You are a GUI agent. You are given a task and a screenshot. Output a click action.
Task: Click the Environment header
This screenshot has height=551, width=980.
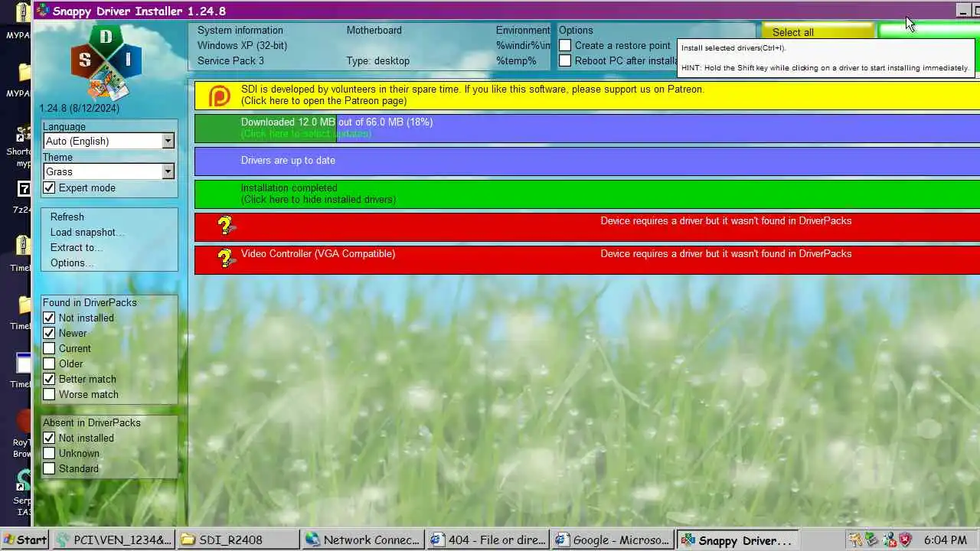point(523,30)
